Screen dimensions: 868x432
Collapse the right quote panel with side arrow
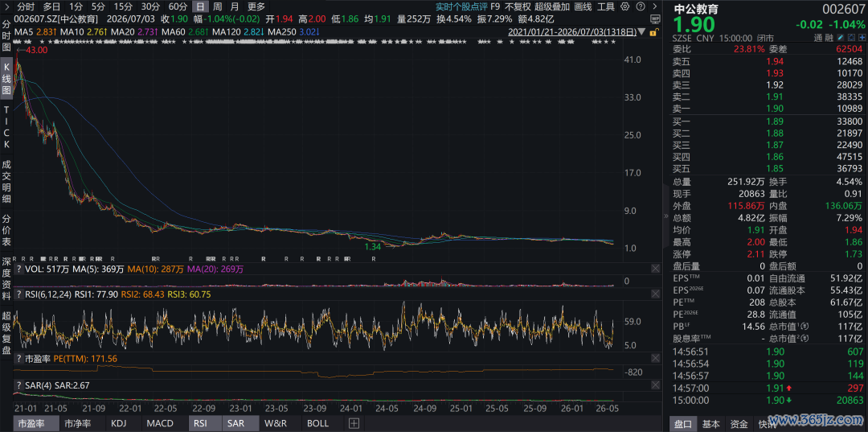tap(665, 216)
